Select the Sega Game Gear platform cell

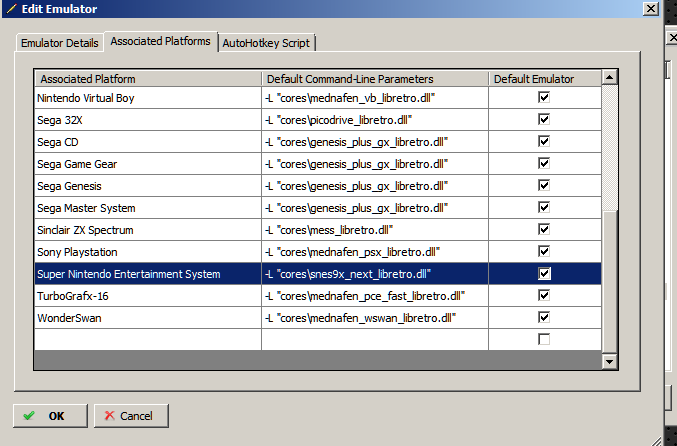tap(148, 164)
